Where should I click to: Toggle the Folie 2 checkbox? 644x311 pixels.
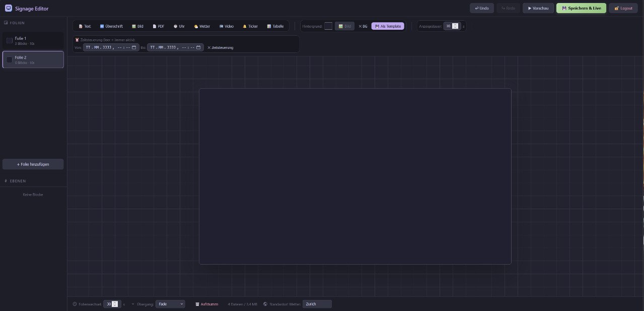[x=10, y=59]
